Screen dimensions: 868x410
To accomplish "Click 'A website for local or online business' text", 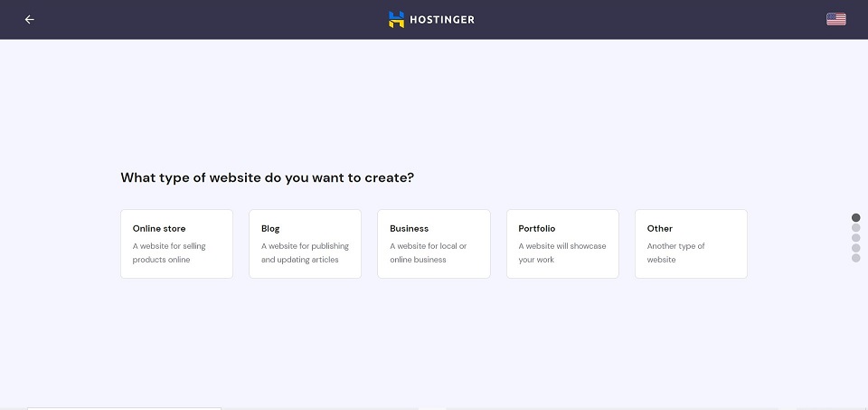I will (x=428, y=253).
